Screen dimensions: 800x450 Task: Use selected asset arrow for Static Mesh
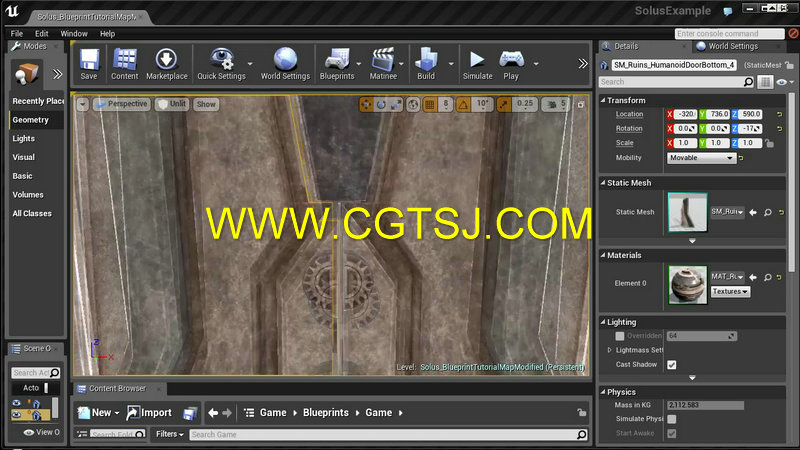tap(753, 212)
